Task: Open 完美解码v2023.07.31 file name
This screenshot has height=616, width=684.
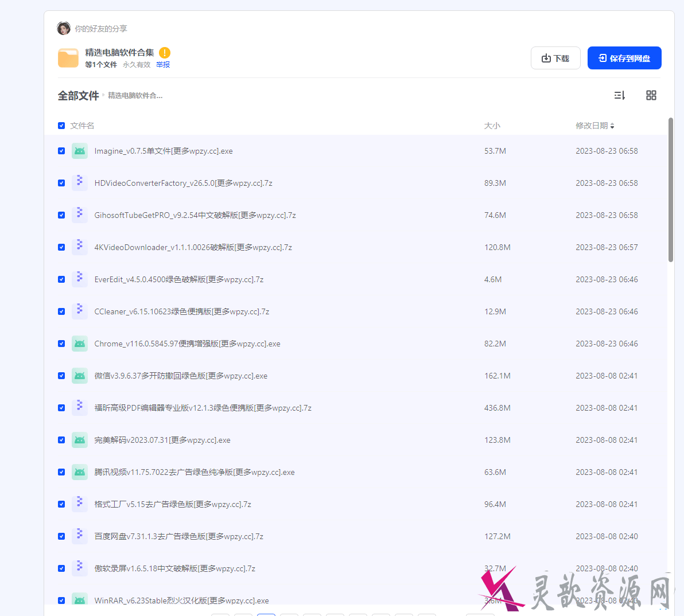Action: (162, 440)
